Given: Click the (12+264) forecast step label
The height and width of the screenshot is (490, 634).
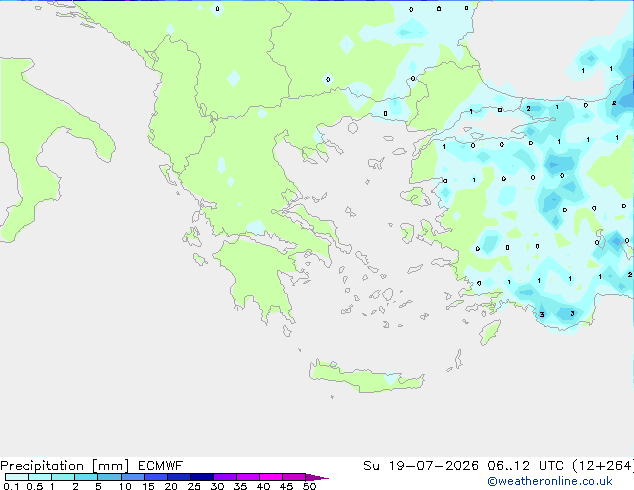Looking at the screenshot, I should coord(603,465).
